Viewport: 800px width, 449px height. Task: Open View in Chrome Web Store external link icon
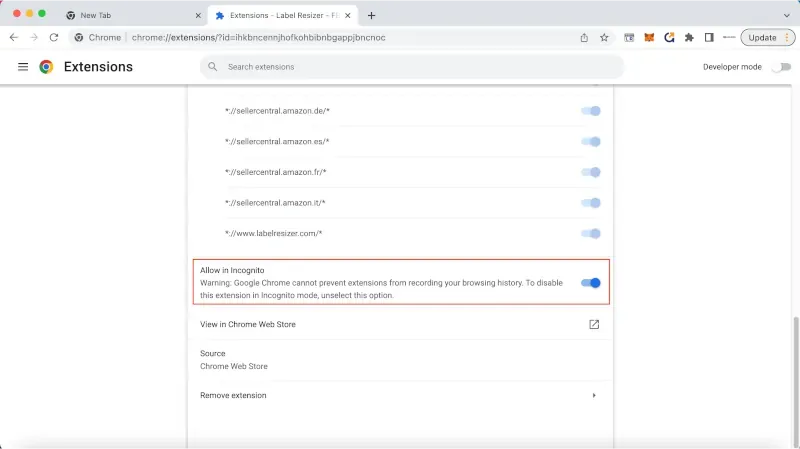point(594,325)
